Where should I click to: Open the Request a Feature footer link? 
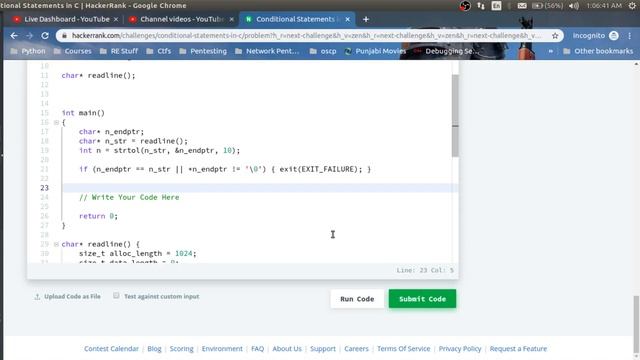pyautogui.click(x=518, y=349)
